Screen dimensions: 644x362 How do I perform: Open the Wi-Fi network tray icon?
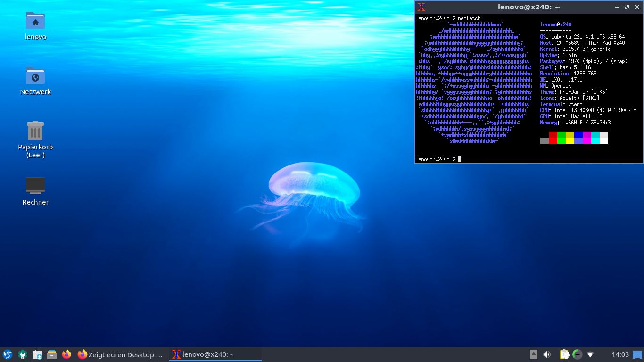(x=590, y=354)
